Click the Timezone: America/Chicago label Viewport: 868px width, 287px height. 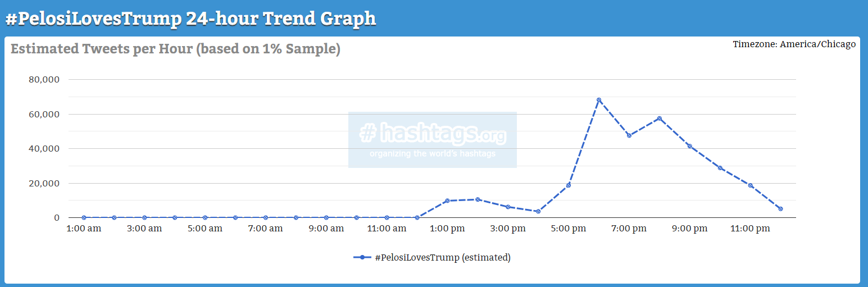coord(794,44)
